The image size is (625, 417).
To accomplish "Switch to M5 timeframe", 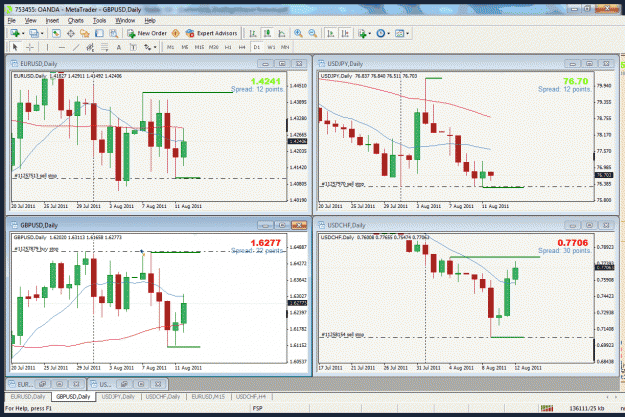I will pos(185,47).
